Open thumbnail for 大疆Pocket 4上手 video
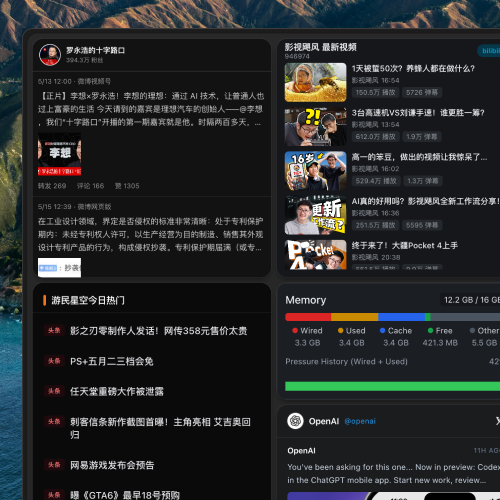 [315, 254]
